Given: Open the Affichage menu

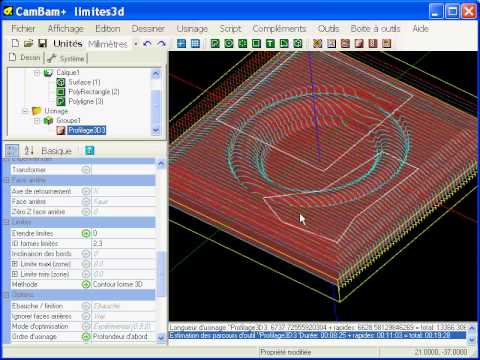Looking at the screenshot, I should 66,29.
